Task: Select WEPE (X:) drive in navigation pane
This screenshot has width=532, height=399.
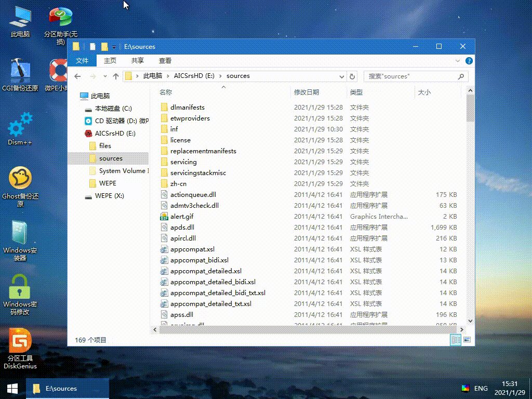Action: (x=109, y=196)
